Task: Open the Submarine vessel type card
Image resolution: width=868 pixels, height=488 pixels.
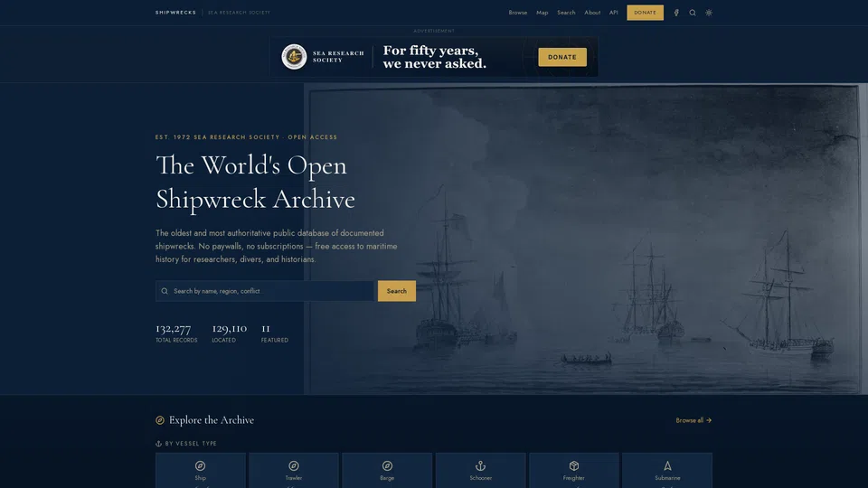Action: pos(667,470)
